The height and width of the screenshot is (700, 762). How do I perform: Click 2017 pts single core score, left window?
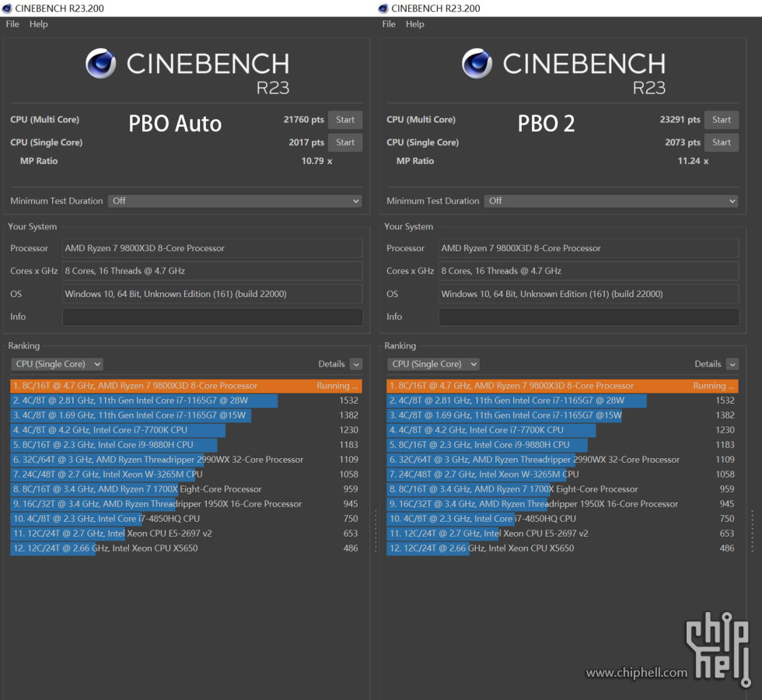[306, 142]
